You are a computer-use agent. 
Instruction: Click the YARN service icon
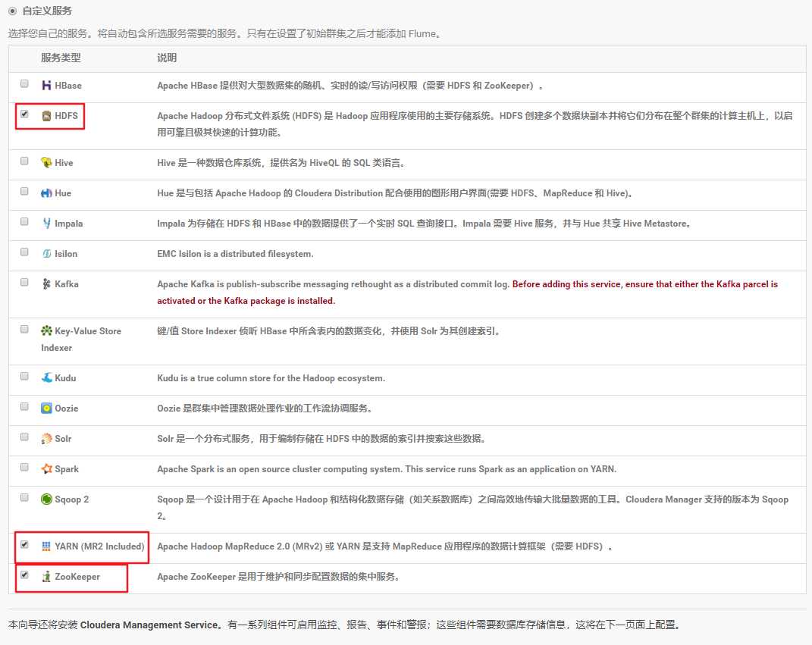click(x=46, y=546)
